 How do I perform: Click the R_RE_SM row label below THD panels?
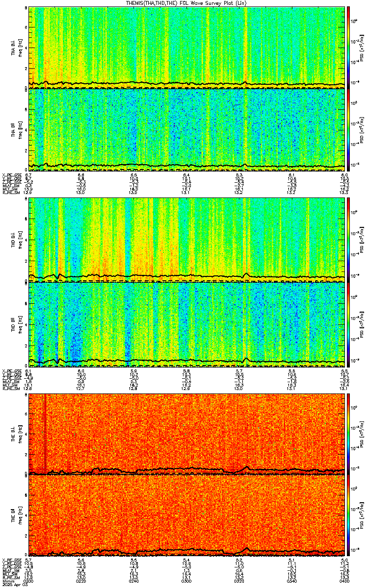10,388
